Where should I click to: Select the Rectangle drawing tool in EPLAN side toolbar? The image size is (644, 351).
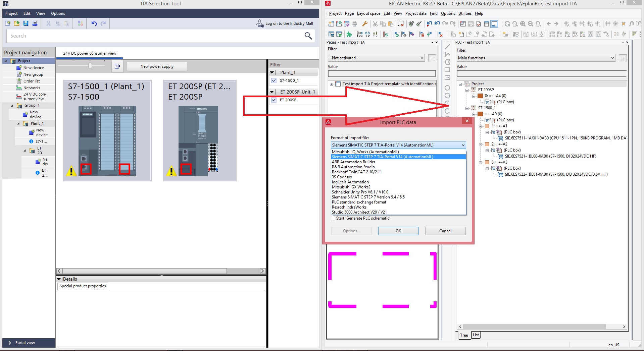pyautogui.click(x=447, y=70)
